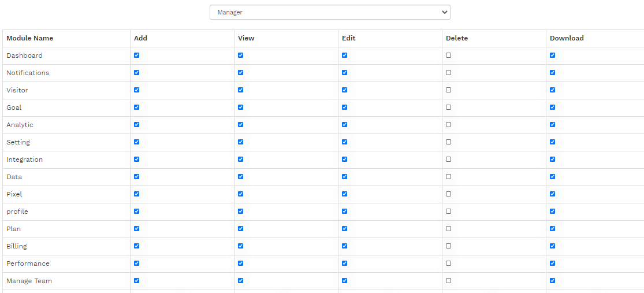Click the Download column header
Screen dimensions: 644x293
tap(567, 38)
